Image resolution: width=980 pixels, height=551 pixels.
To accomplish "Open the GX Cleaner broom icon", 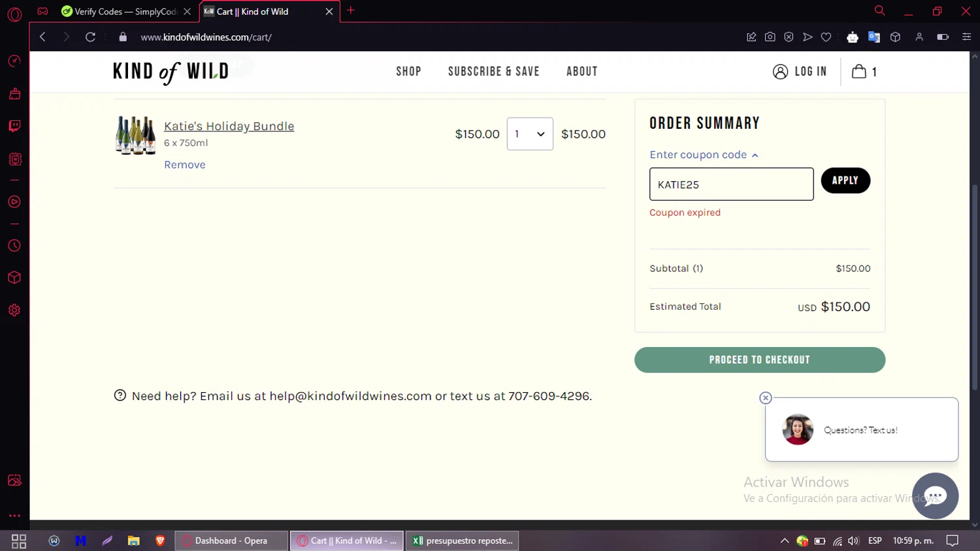I will tap(14, 94).
